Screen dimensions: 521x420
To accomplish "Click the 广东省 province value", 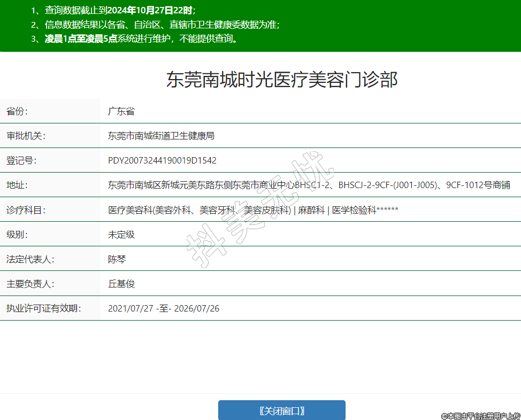I will tap(121, 111).
